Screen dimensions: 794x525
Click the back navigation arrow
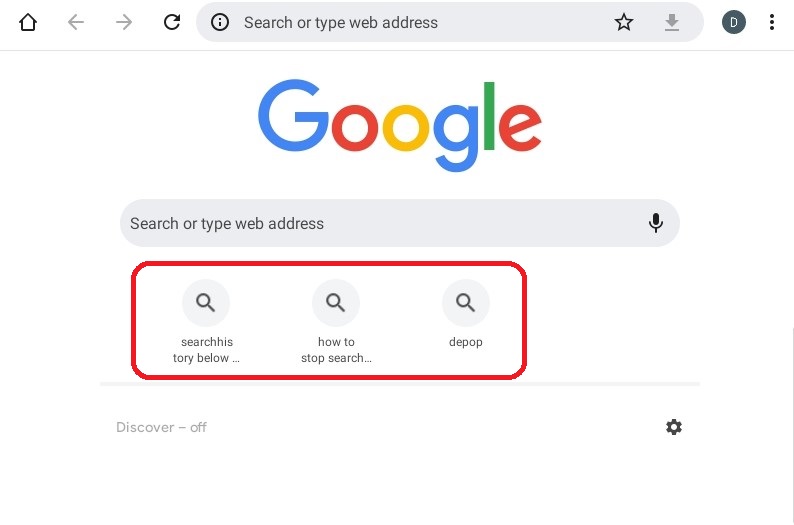point(76,22)
